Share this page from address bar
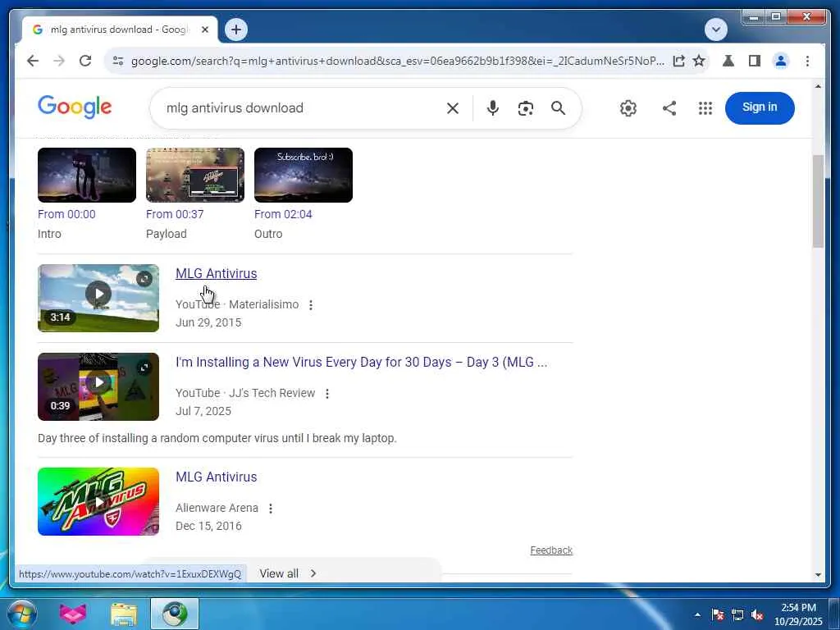 point(678,61)
